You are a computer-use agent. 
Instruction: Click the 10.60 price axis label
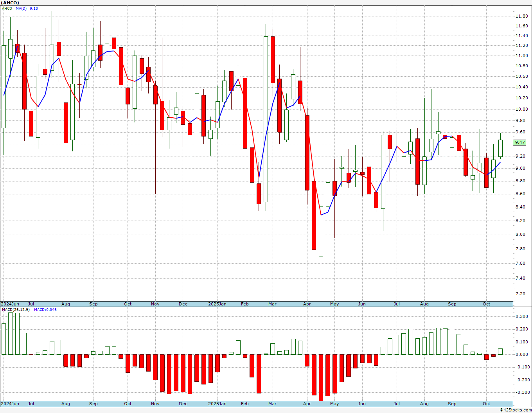point(521,76)
